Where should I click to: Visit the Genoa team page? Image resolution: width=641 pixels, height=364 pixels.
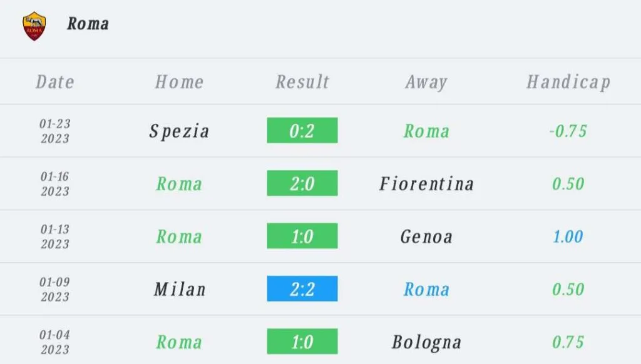tap(426, 236)
